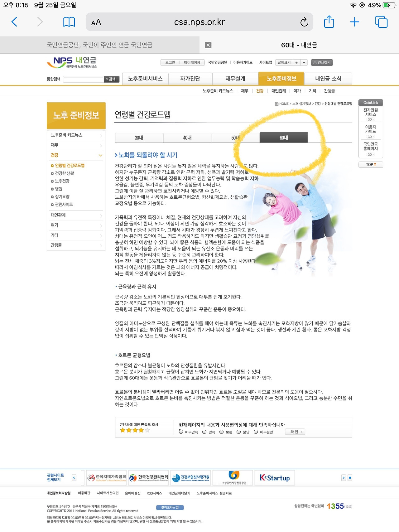Add a new tab with the plus icon
This screenshot has width=399, height=532.
coord(355,22)
